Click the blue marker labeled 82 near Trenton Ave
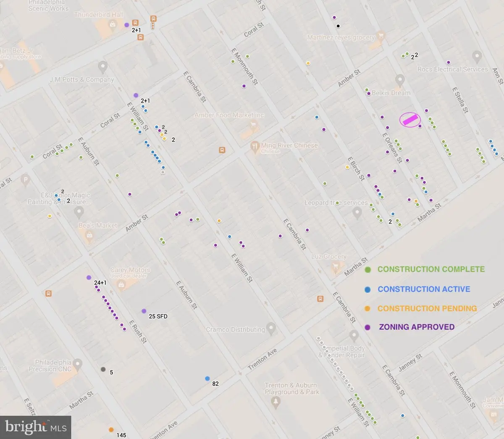This screenshot has height=439, width=504. 207,379
